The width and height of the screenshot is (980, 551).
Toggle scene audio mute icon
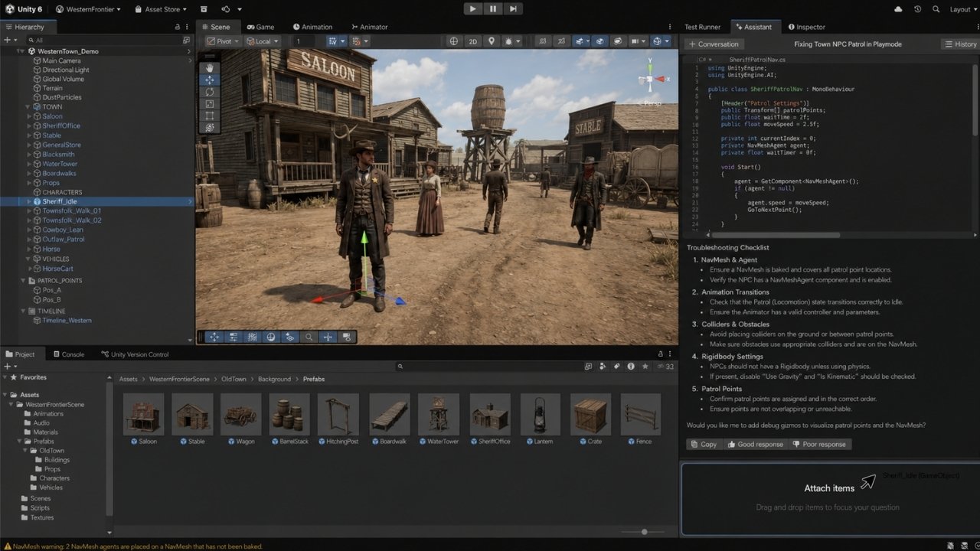[x=561, y=41]
